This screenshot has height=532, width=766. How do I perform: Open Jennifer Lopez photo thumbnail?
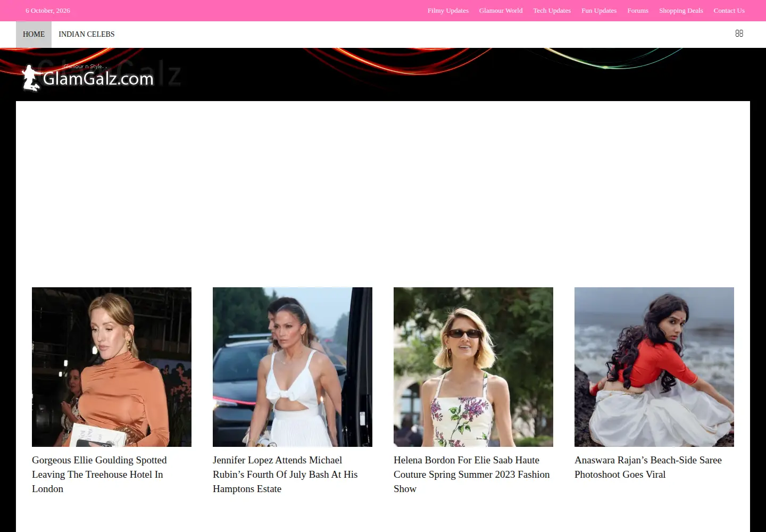tap(293, 367)
